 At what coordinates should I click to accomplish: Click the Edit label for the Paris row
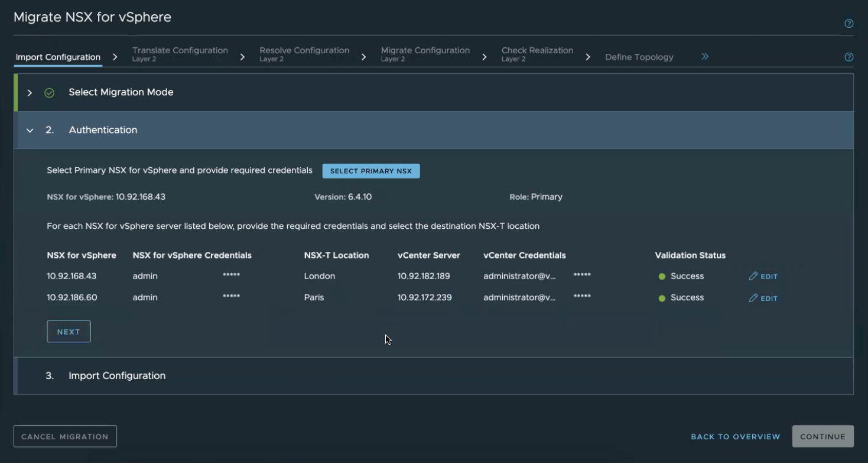[769, 299]
